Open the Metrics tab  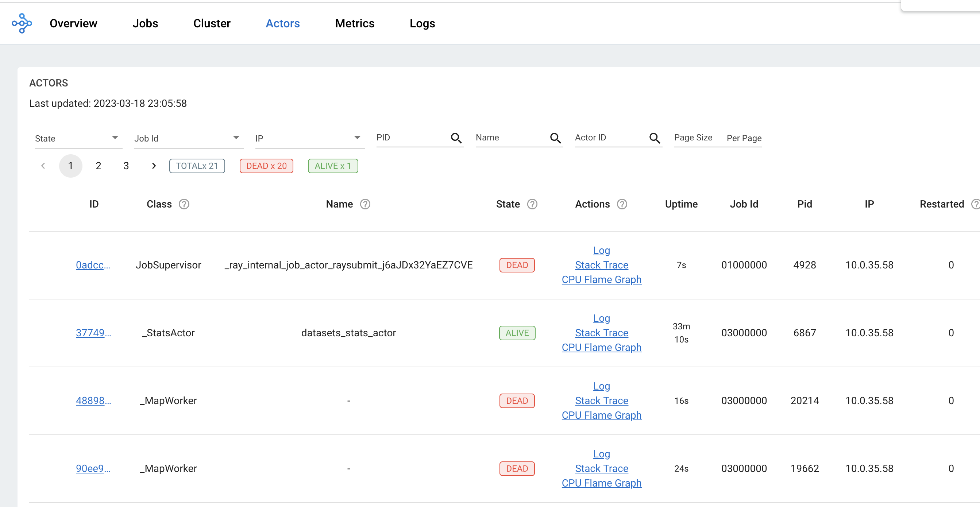click(x=354, y=24)
